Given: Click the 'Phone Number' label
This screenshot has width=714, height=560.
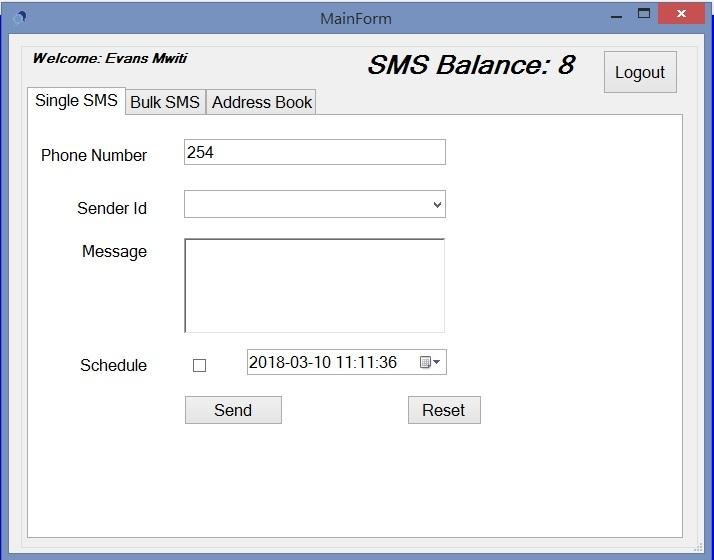Looking at the screenshot, I should pyautogui.click(x=94, y=155).
